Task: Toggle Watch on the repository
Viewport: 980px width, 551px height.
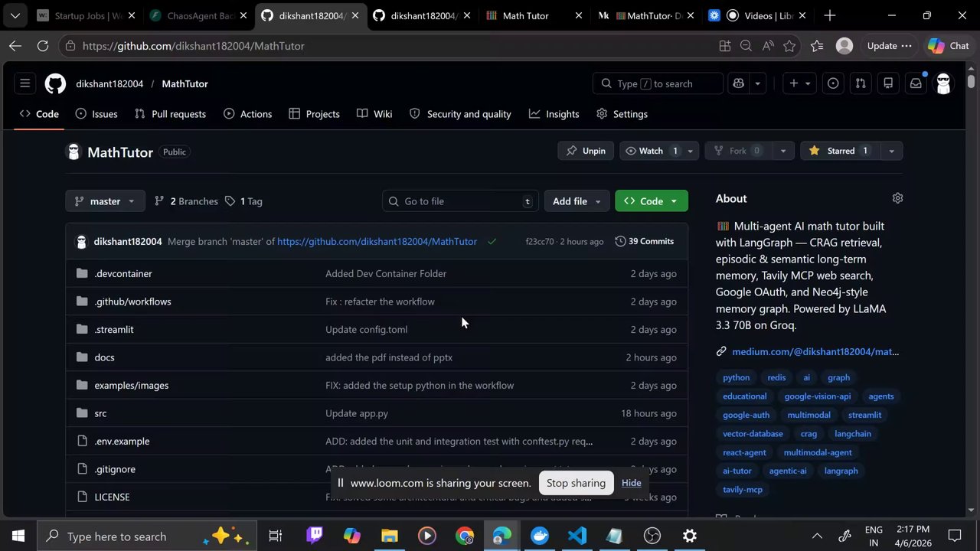Action: (652, 151)
